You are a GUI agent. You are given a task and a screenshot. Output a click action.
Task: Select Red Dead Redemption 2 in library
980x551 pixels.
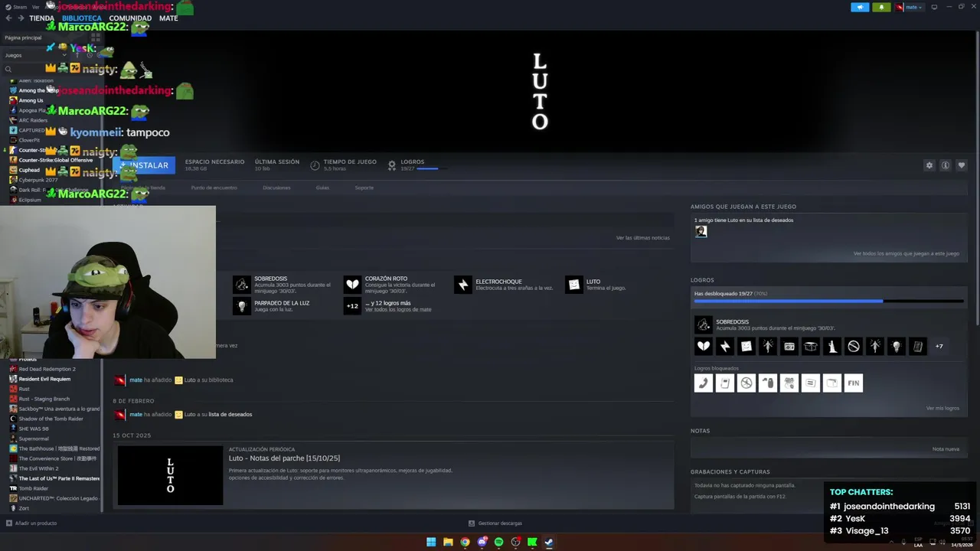(x=47, y=369)
